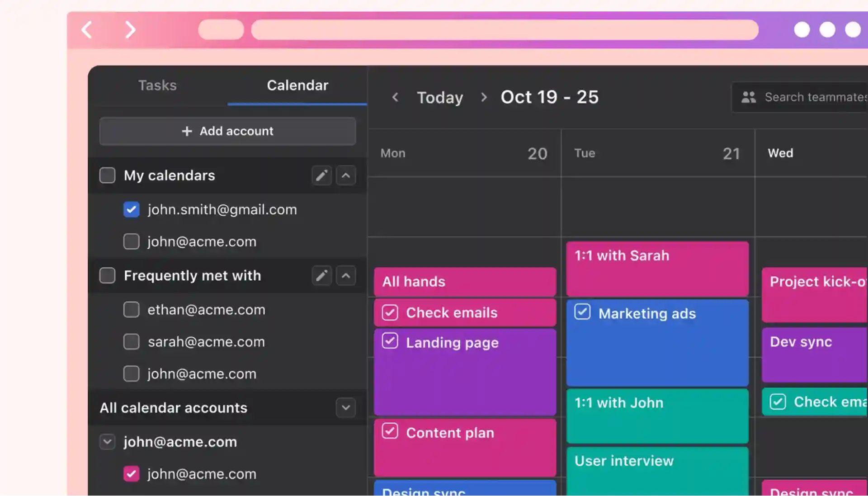Click the Oct 19 - 25 date range
The image size is (868, 496).
[x=549, y=97]
